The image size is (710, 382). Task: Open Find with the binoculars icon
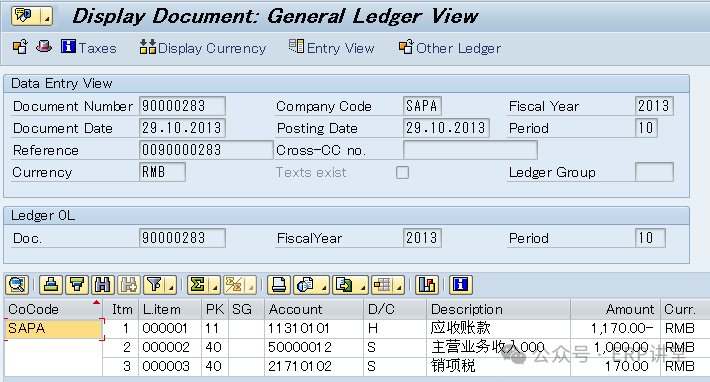[x=103, y=285]
